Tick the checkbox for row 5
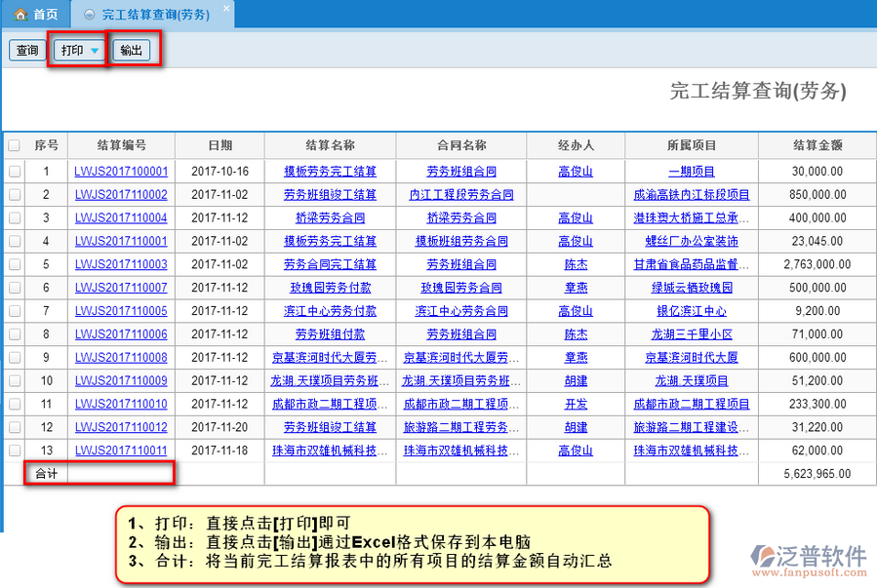Screen dimensions: 877x588 pos(14,264)
